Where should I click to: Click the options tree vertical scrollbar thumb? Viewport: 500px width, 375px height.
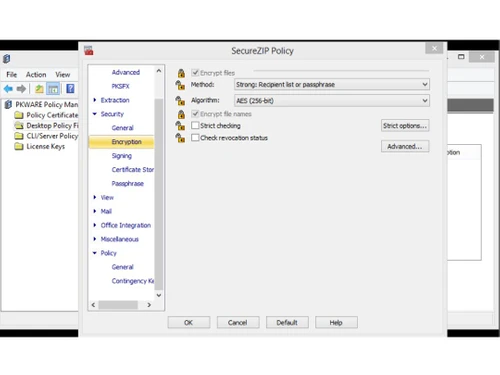click(159, 194)
